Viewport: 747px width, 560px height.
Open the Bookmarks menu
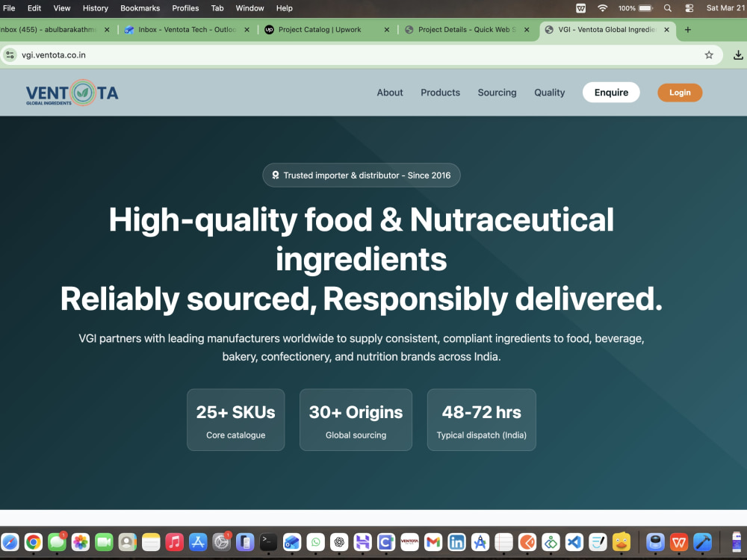tap(140, 8)
